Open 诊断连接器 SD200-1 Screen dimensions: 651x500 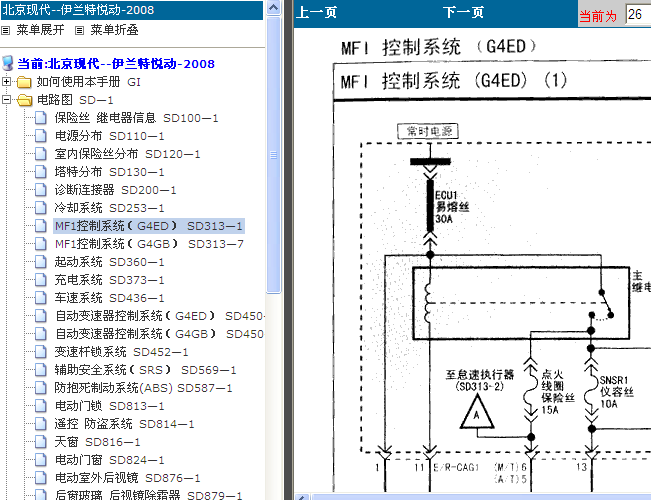click(115, 190)
